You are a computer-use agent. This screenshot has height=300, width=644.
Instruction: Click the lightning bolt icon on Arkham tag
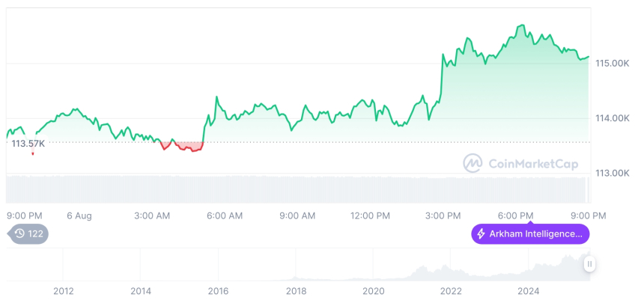[x=482, y=234]
